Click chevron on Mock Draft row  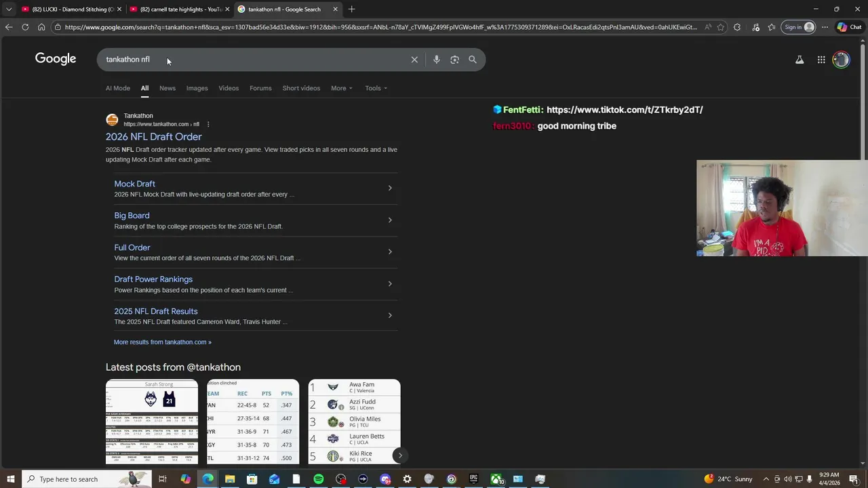[390, 188]
